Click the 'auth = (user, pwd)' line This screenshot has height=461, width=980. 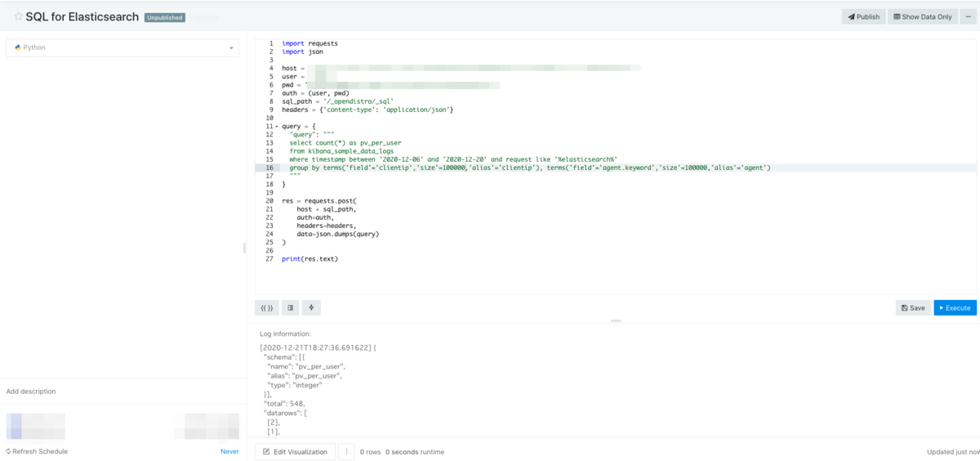click(315, 93)
